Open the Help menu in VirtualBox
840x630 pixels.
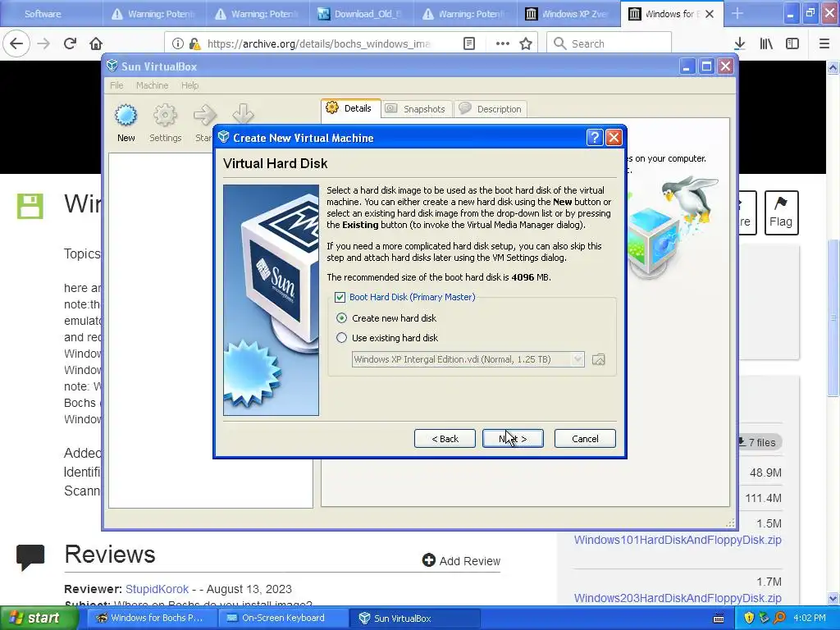point(189,85)
